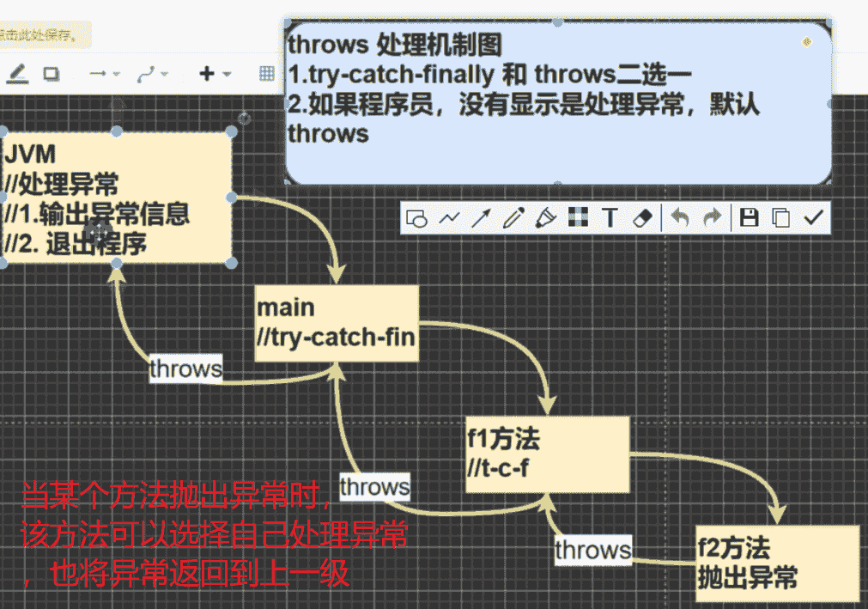868x609 pixels.
Task: Redo the annotation action
Action: coord(712,218)
